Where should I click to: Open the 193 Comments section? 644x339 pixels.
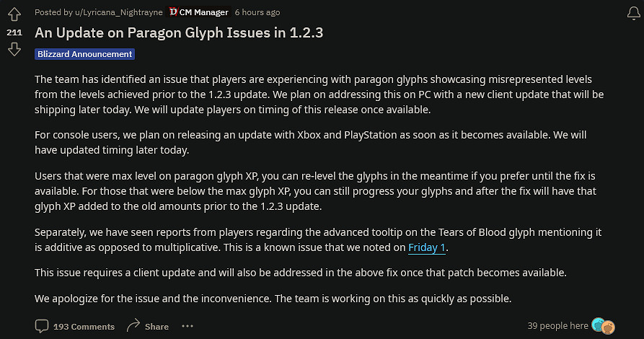click(x=84, y=327)
